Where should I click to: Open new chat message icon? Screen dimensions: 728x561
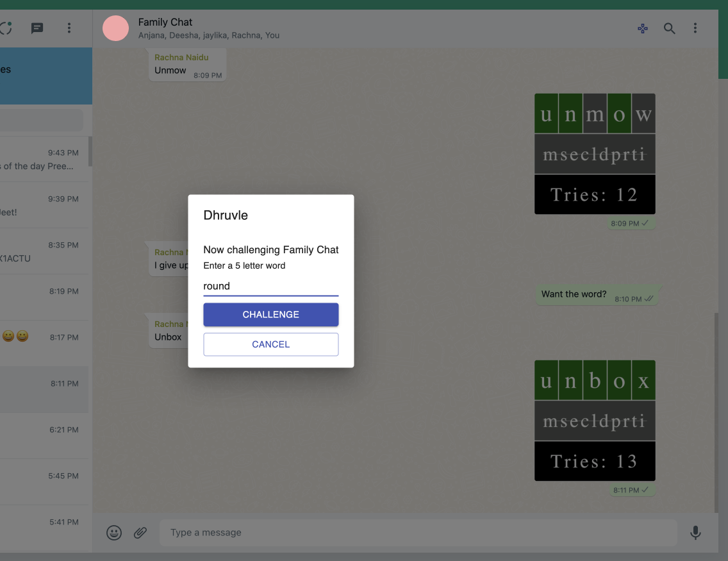37,28
